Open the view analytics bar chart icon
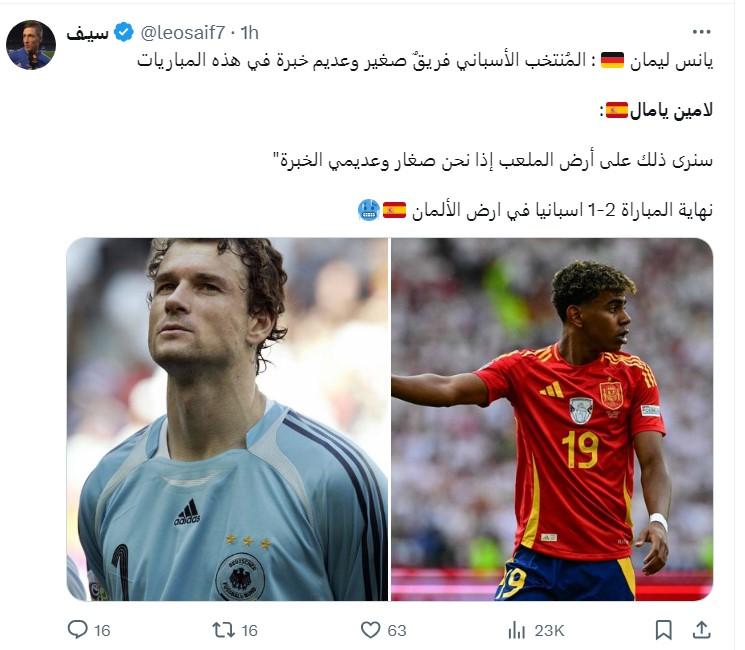This screenshot has height=650, width=745. click(x=516, y=631)
